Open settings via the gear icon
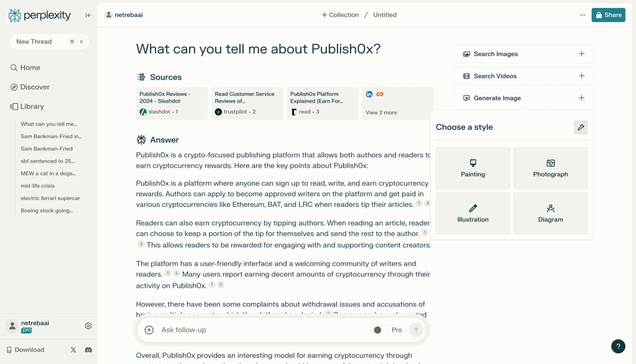 pos(88,325)
